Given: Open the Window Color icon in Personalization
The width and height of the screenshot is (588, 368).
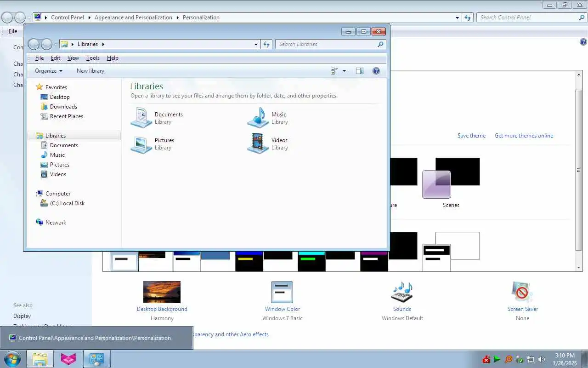Looking at the screenshot, I should click(282, 292).
